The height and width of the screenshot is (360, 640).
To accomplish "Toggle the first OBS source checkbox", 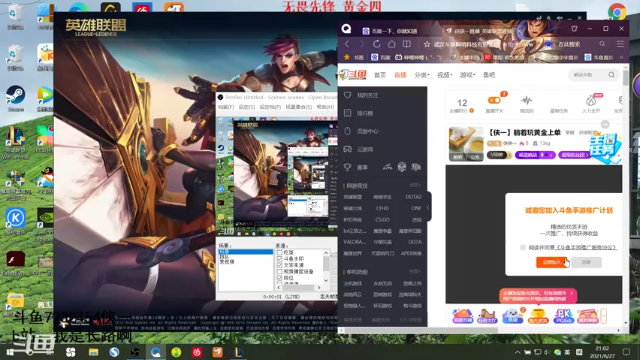I will pos(280,252).
